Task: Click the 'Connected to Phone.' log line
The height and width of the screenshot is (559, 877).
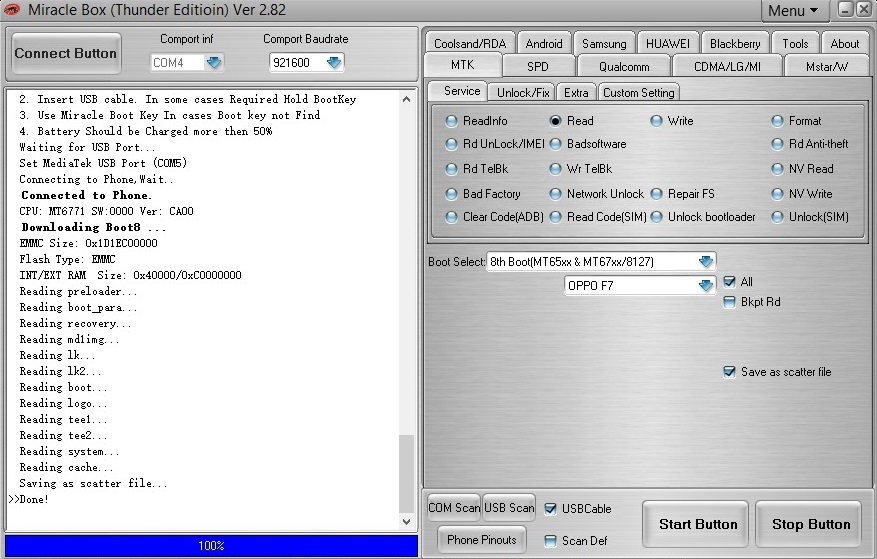Action: point(86,195)
